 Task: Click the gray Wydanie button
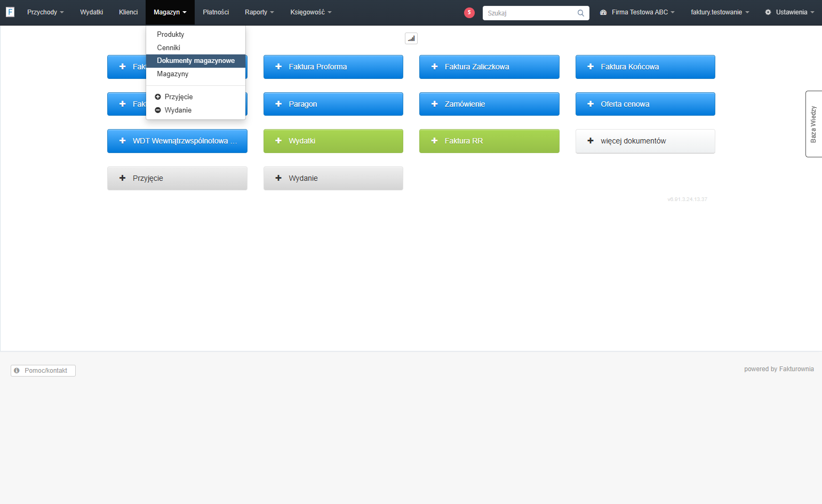pyautogui.click(x=333, y=178)
